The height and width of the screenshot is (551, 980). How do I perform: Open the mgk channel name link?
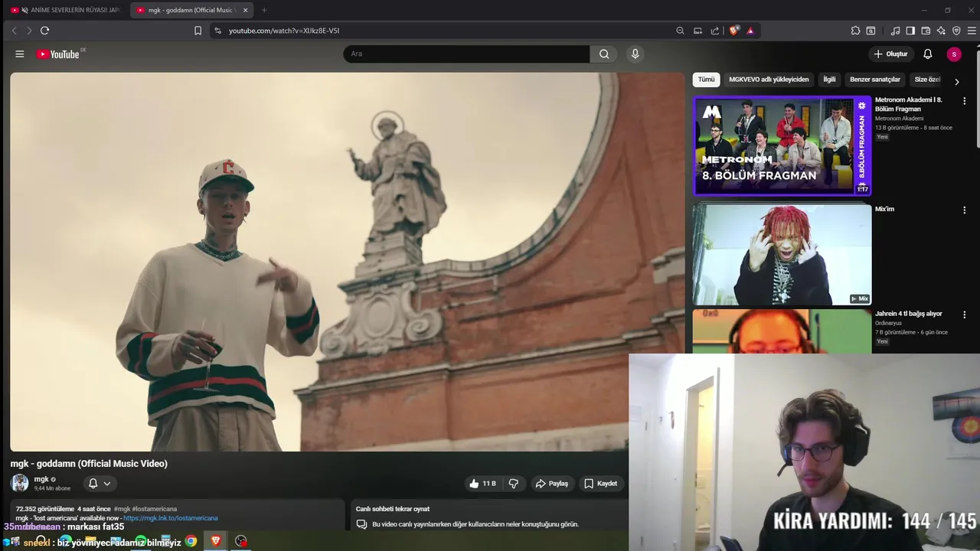click(x=41, y=479)
